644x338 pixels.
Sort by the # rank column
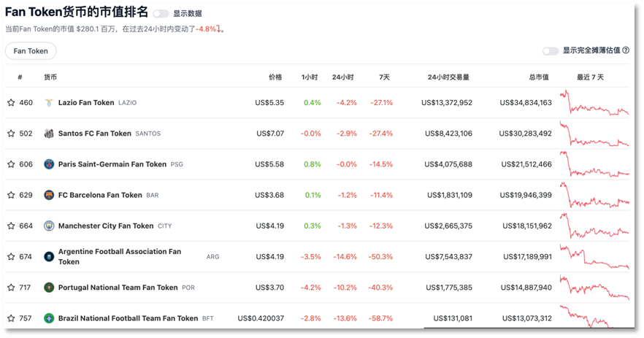coord(20,77)
